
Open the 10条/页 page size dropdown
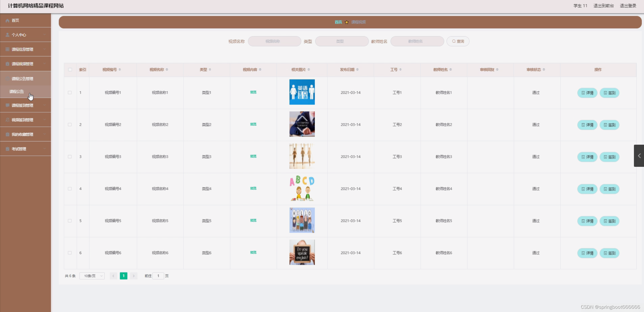tap(92, 276)
